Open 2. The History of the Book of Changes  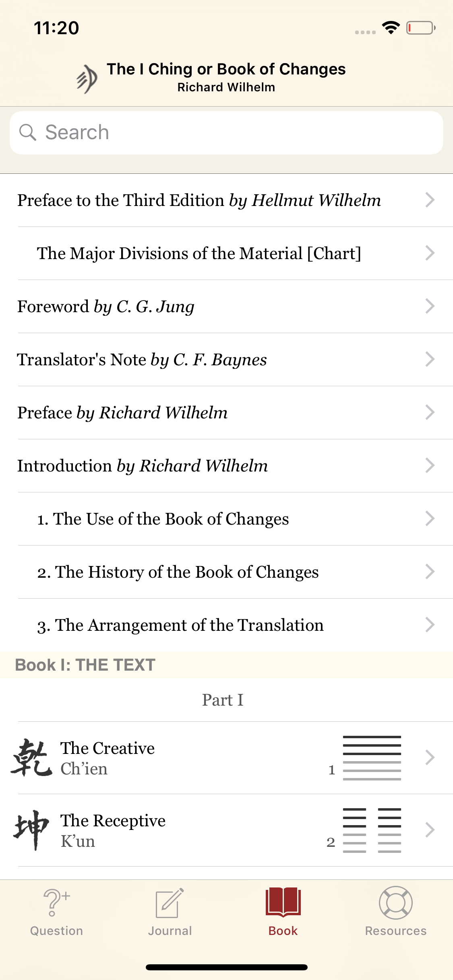[x=178, y=572]
